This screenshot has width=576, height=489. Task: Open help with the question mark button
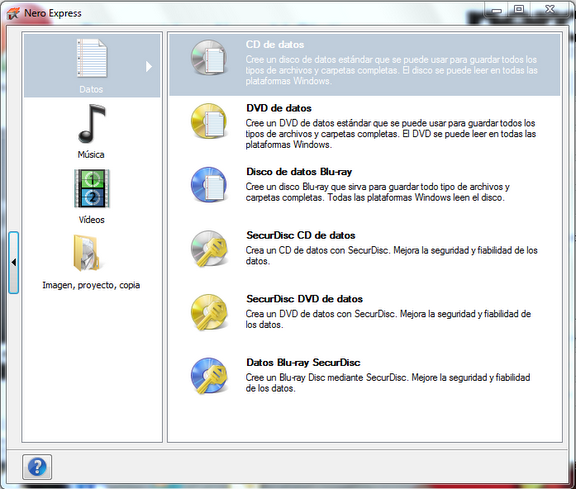37,467
